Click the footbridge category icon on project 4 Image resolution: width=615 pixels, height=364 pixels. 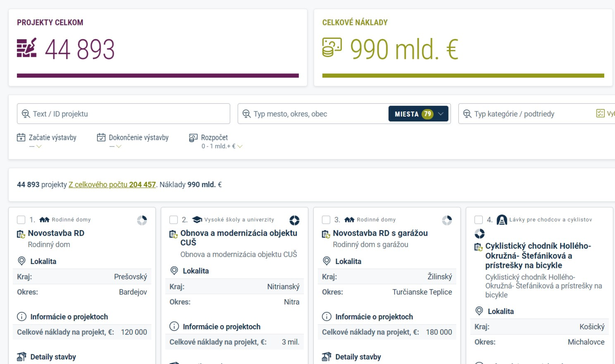[x=502, y=220]
